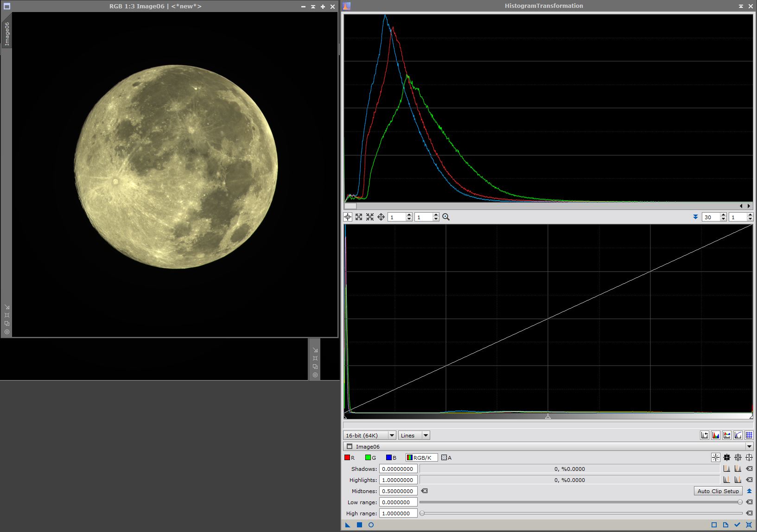Toggle real-time preview circle icon

371,525
